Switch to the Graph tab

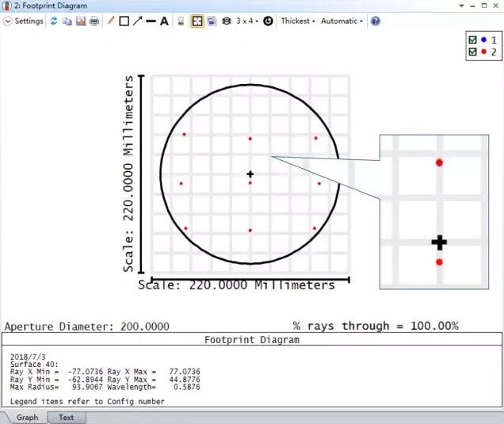tap(27, 418)
